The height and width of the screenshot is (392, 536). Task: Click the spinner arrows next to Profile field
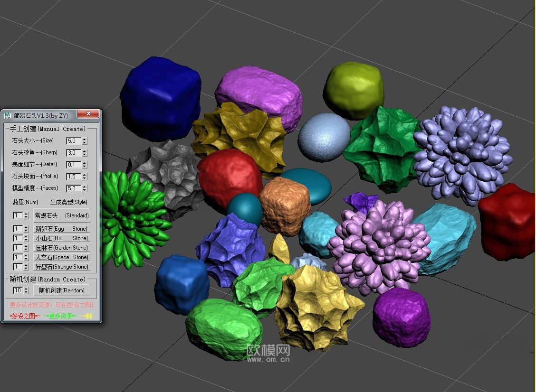tap(85, 177)
